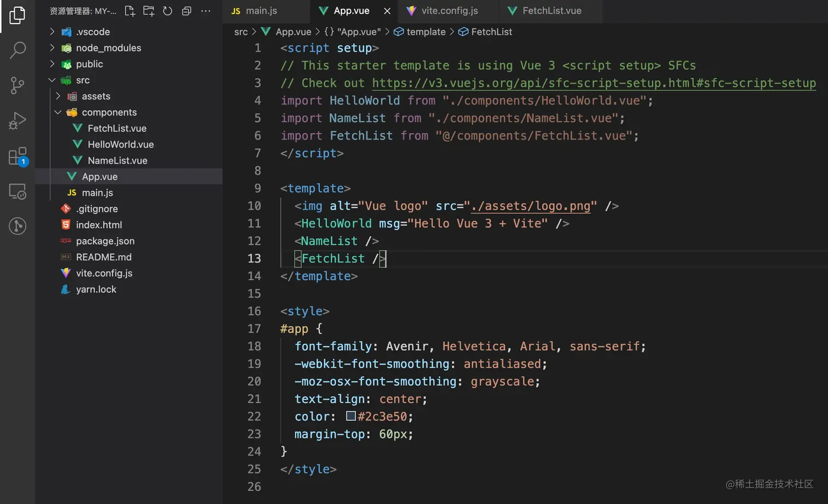
Task: Select App.vue in file tree
Action: (129, 176)
